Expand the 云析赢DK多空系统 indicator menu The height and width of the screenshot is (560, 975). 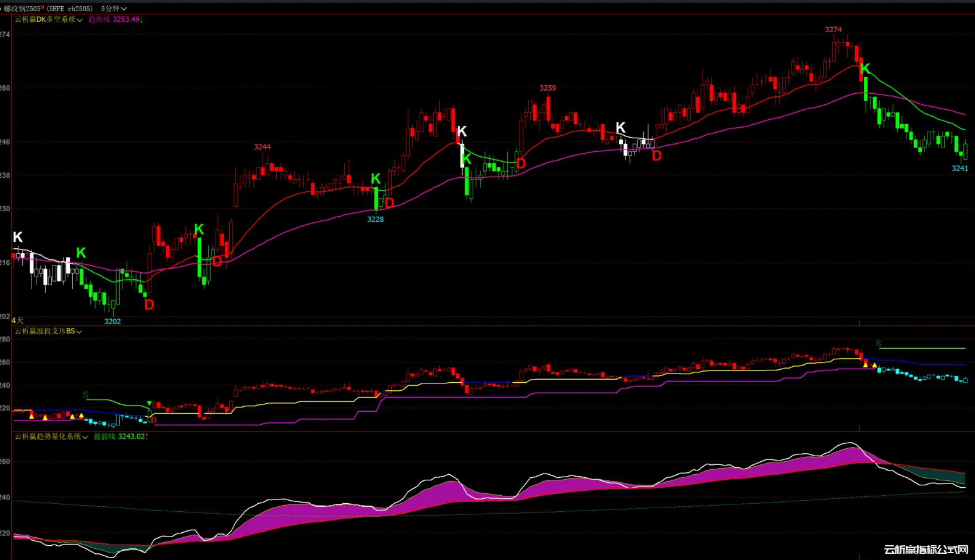(x=48, y=20)
